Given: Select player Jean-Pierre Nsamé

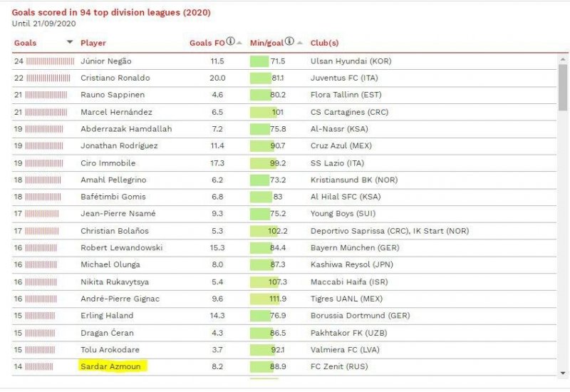Looking at the screenshot, I should pos(118,213).
